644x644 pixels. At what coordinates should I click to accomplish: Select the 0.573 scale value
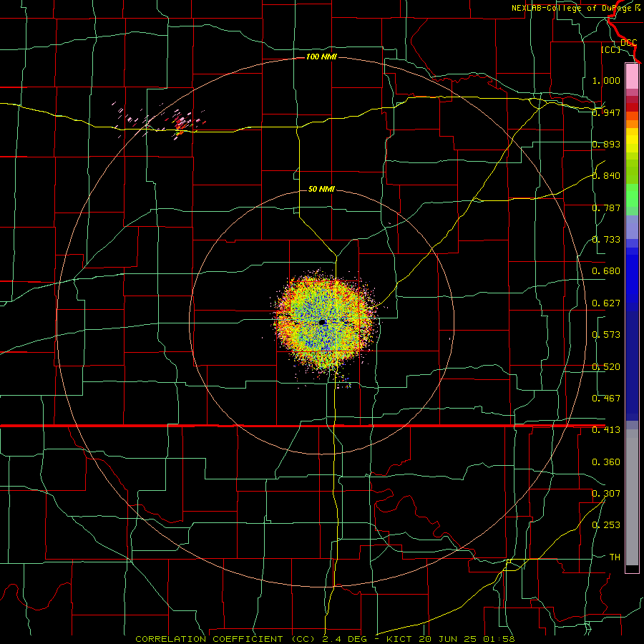[x=606, y=335]
